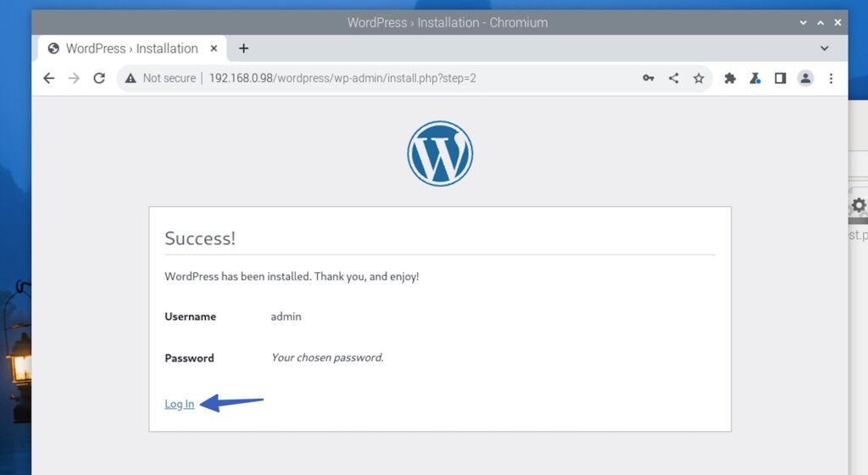
Task: Click the address bar URL
Action: pyautogui.click(x=342, y=78)
